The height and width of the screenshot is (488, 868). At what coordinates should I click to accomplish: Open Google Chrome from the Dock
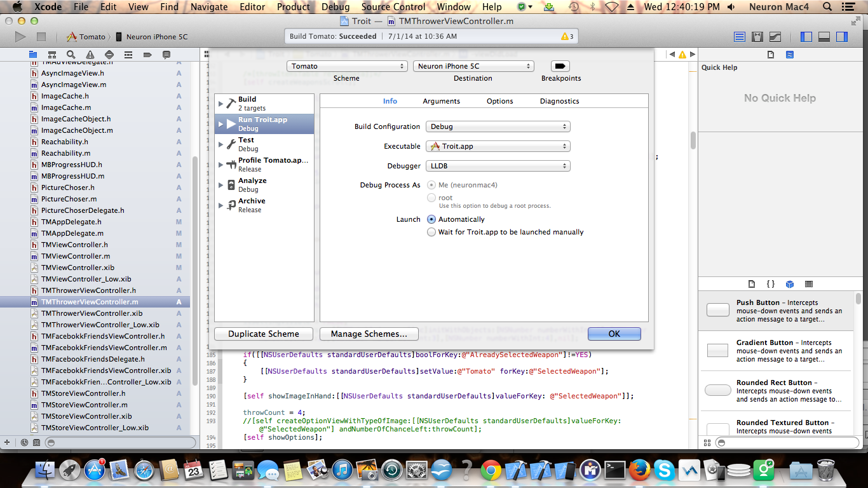click(x=491, y=470)
